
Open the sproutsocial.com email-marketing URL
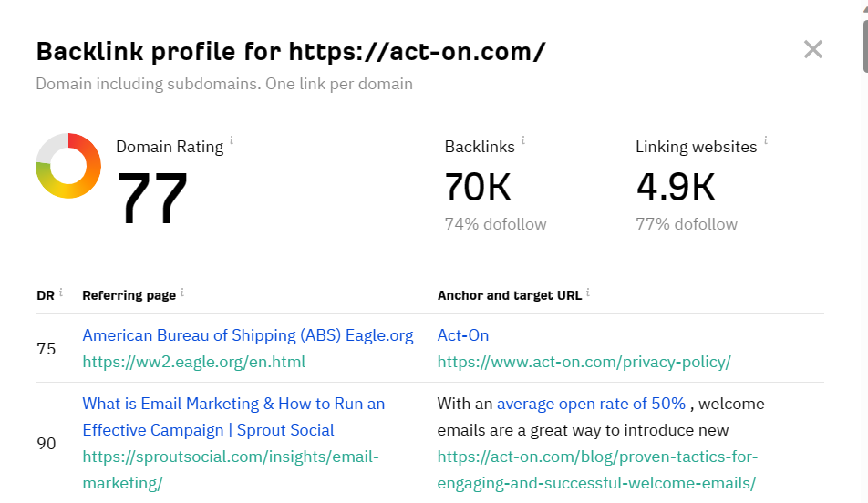pyautogui.click(x=231, y=470)
